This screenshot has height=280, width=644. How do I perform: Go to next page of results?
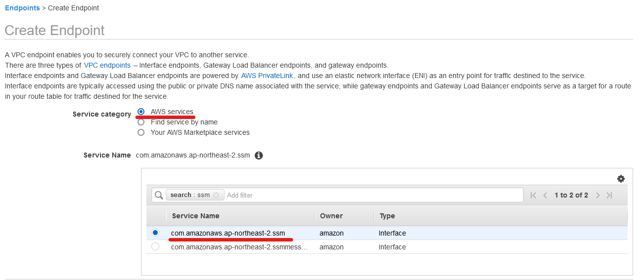598,195
